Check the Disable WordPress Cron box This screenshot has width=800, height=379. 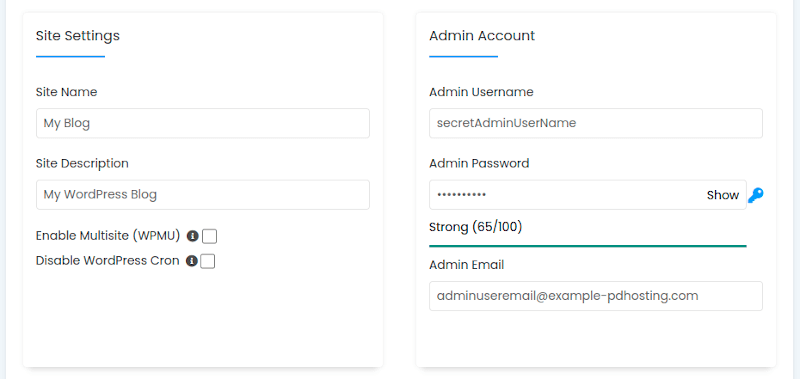pos(208,262)
